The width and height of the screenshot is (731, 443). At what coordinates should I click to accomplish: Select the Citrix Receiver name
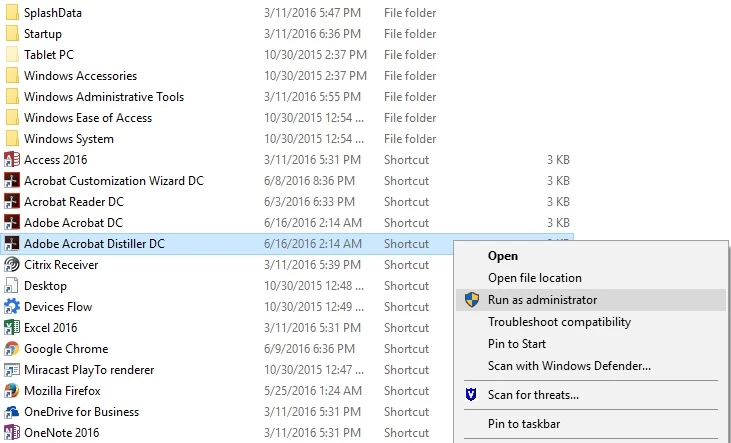click(x=61, y=264)
